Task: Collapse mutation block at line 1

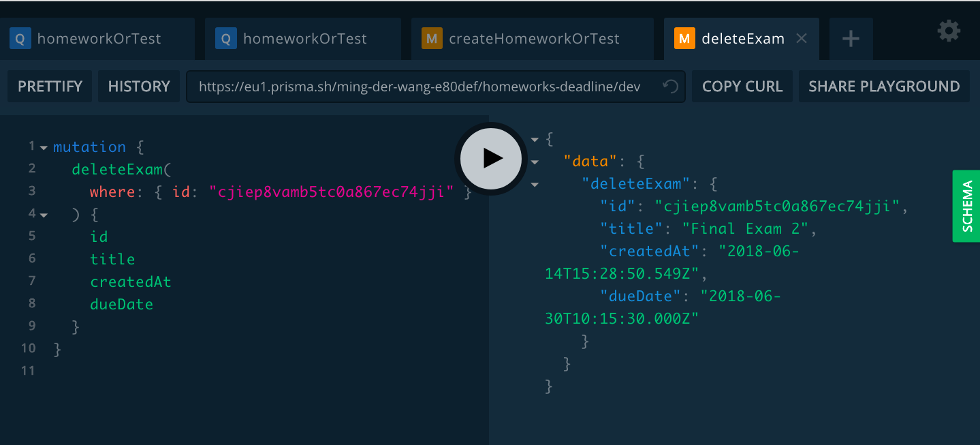Action: click(44, 148)
